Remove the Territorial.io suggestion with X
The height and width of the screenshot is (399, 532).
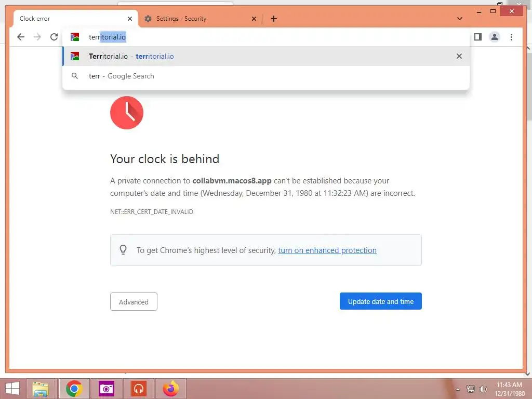tap(459, 56)
